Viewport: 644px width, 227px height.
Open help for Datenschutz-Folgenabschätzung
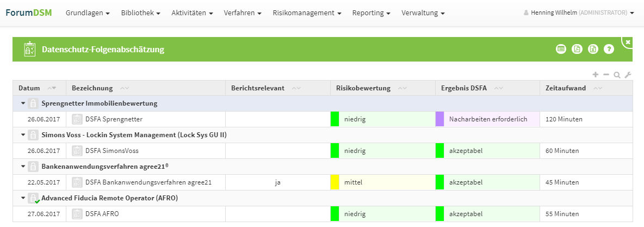609,50
